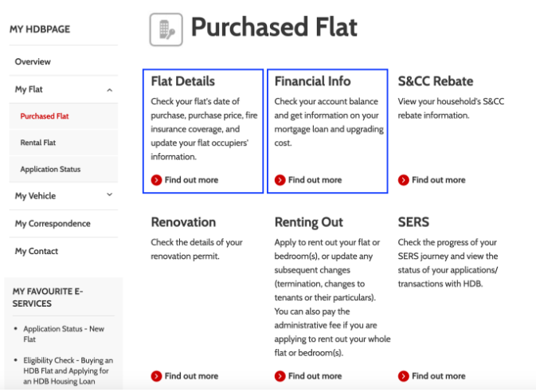Open the Financial Info heading

pyautogui.click(x=312, y=81)
